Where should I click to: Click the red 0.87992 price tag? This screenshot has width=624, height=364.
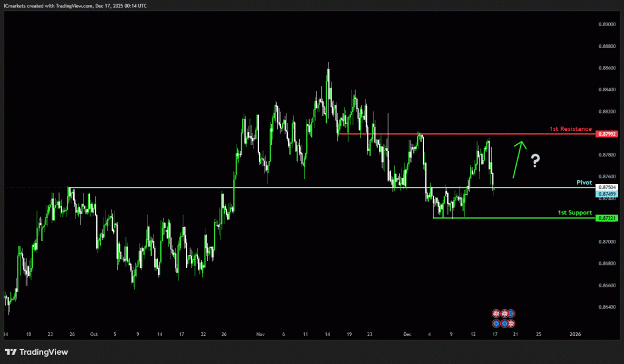tap(607, 133)
